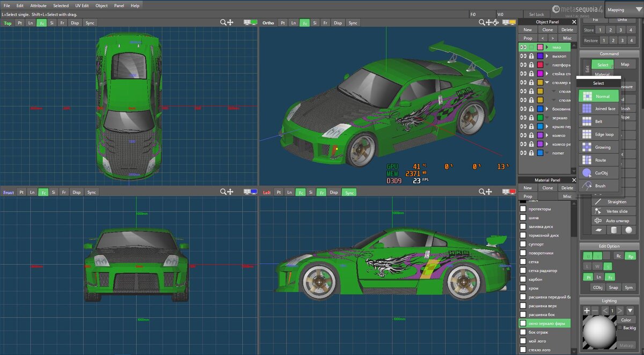644x355 pixels.
Task: Open the UV Edit menu
Action: pyautogui.click(x=82, y=5)
